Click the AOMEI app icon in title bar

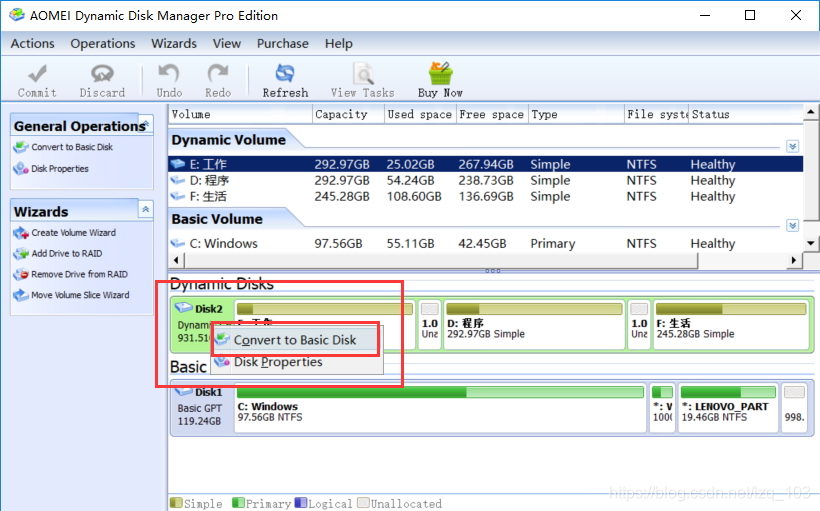[17, 15]
